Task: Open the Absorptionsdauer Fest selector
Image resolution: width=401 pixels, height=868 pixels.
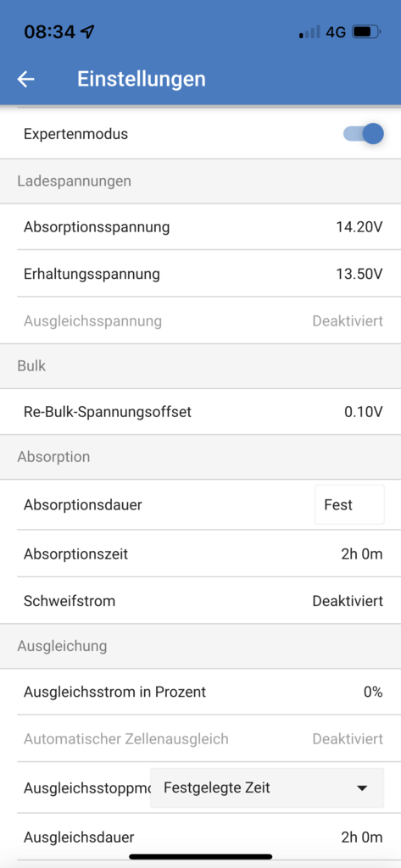Action: [x=349, y=505]
